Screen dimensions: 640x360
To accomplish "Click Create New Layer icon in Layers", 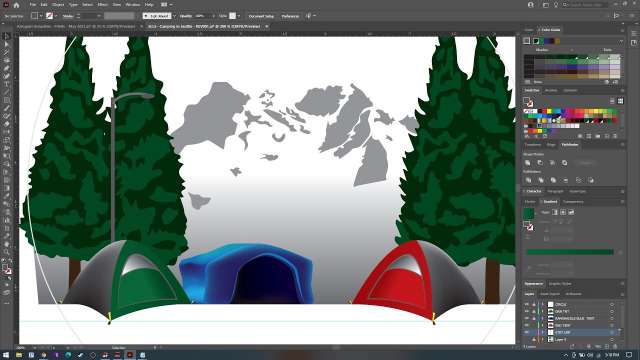I will (607, 347).
